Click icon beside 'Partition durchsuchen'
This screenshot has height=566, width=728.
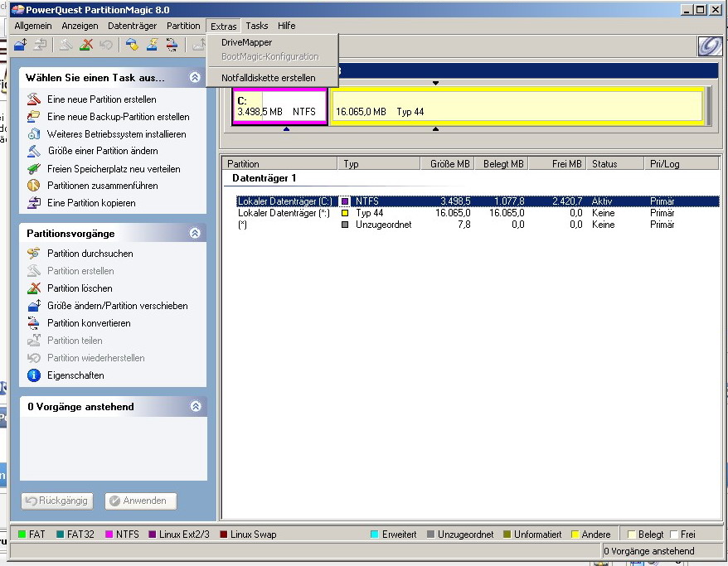(34, 254)
